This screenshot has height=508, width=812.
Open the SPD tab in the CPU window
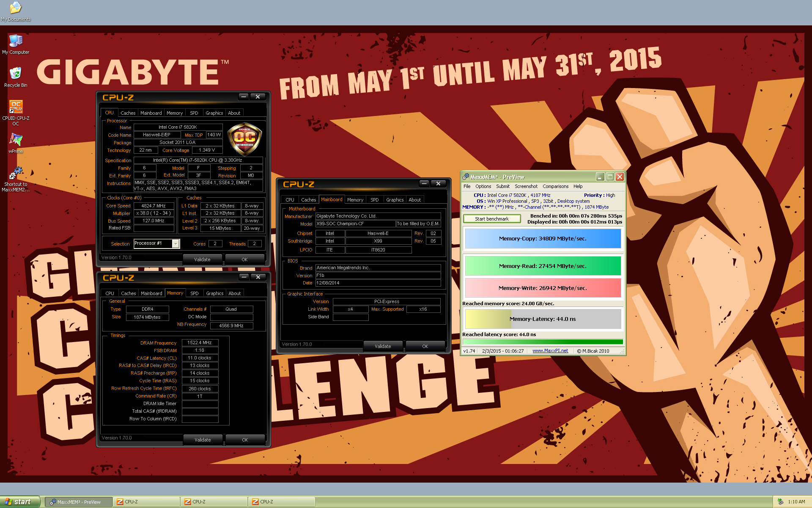pos(194,113)
